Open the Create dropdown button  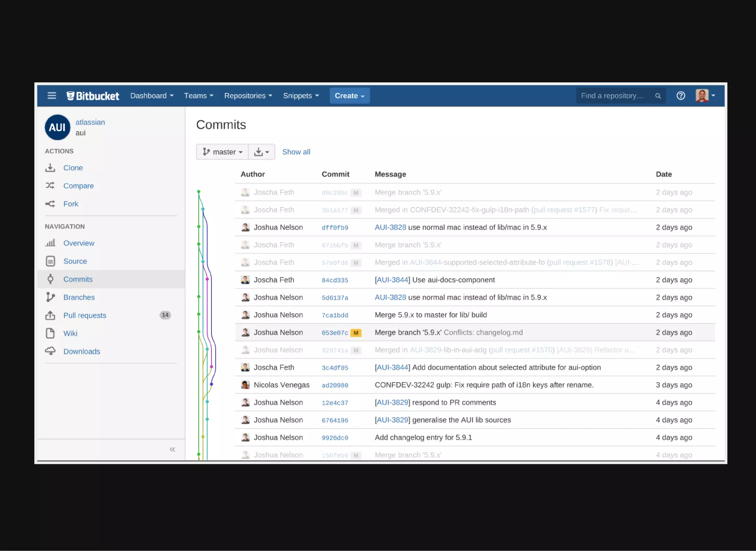pyautogui.click(x=349, y=96)
